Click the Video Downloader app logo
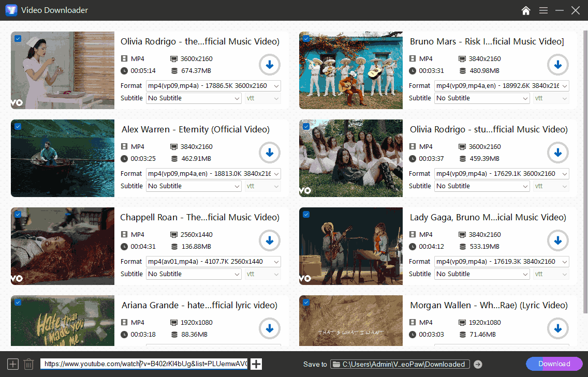Image resolution: width=588 pixels, height=377 pixels. pyautogui.click(x=11, y=10)
